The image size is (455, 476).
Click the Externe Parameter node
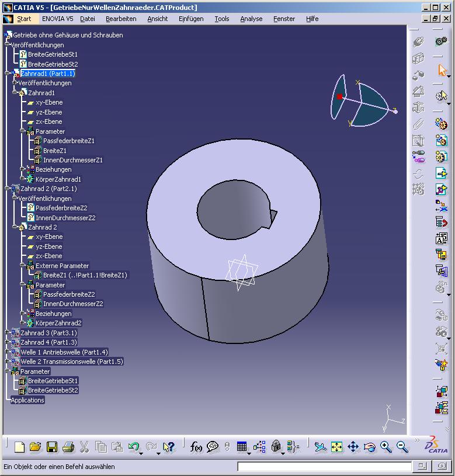pos(62,266)
